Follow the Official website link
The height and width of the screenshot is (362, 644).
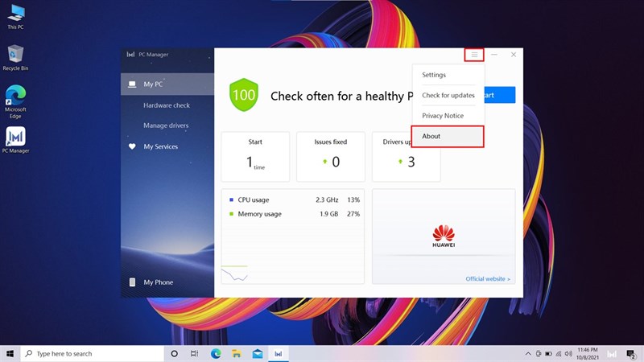pos(488,278)
